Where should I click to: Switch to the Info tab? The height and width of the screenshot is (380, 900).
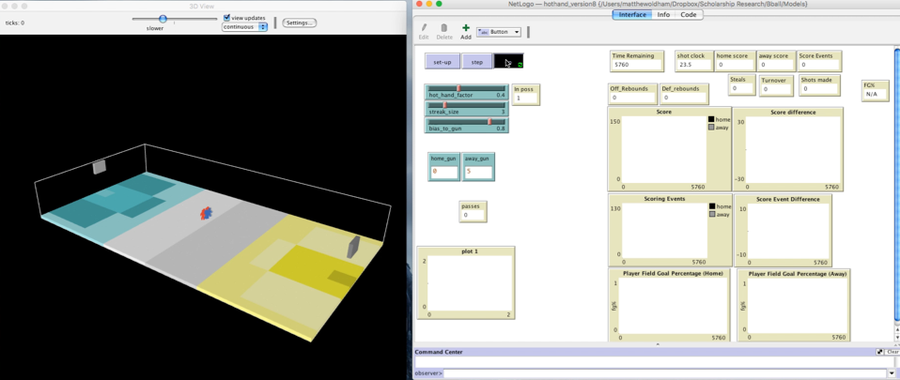pyautogui.click(x=664, y=14)
